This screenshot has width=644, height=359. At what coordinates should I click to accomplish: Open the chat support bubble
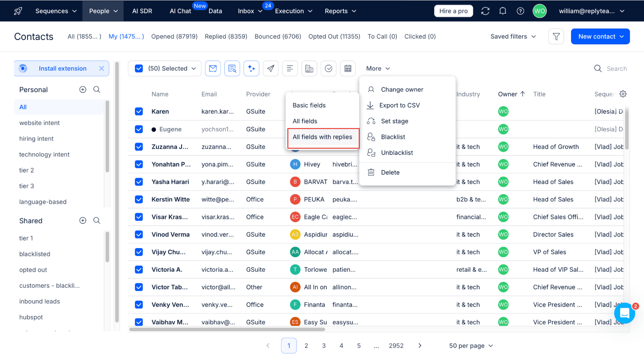point(625,313)
